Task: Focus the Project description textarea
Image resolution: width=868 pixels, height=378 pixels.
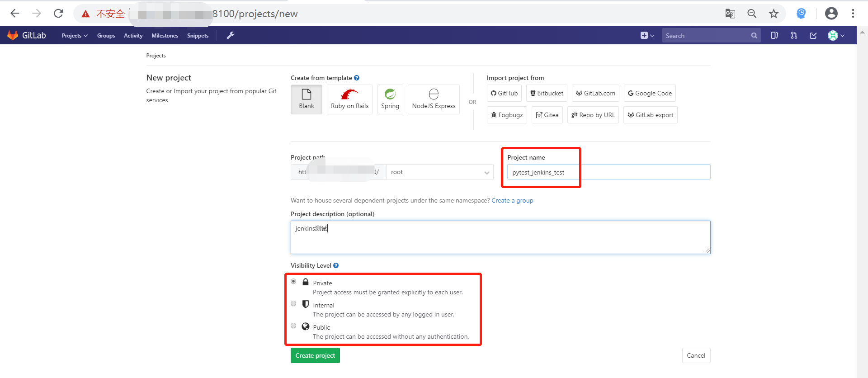Action: (500, 237)
